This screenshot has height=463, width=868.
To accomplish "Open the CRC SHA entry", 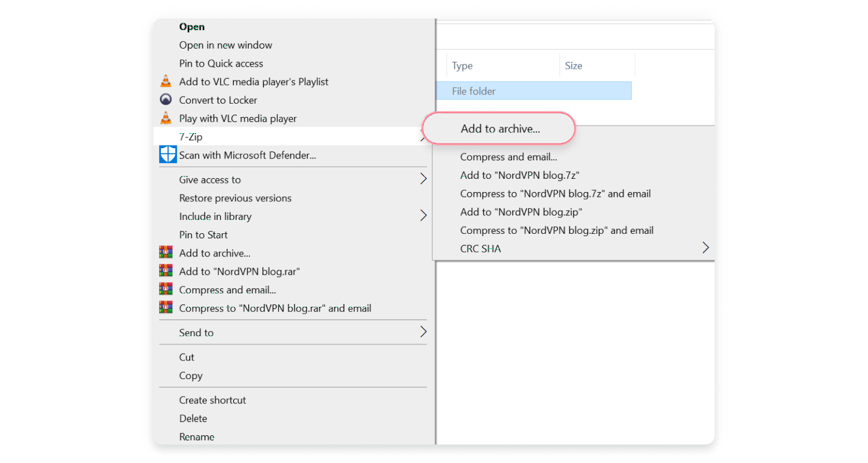I will click(480, 249).
